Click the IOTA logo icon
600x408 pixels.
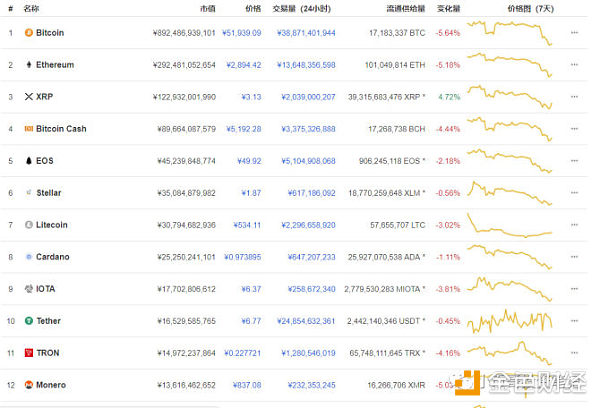29,289
